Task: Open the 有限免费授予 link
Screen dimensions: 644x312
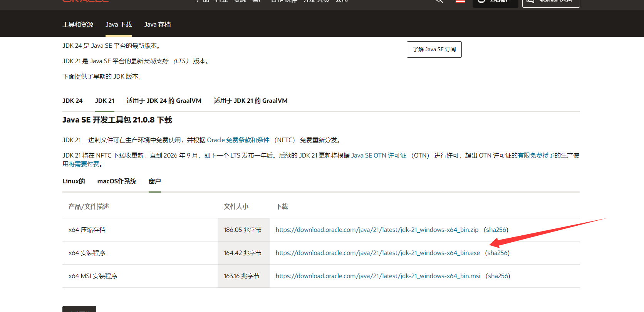Action: (x=536, y=155)
